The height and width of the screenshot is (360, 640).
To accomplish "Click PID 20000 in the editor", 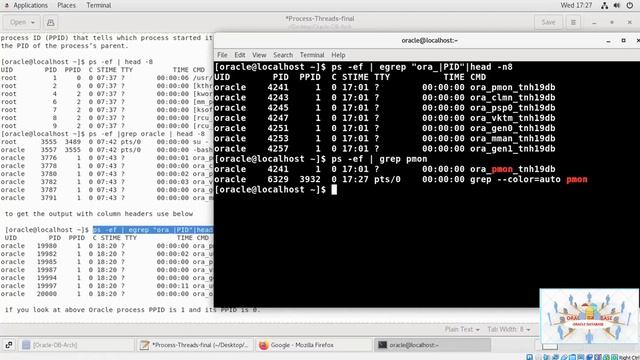I will click(47, 293).
